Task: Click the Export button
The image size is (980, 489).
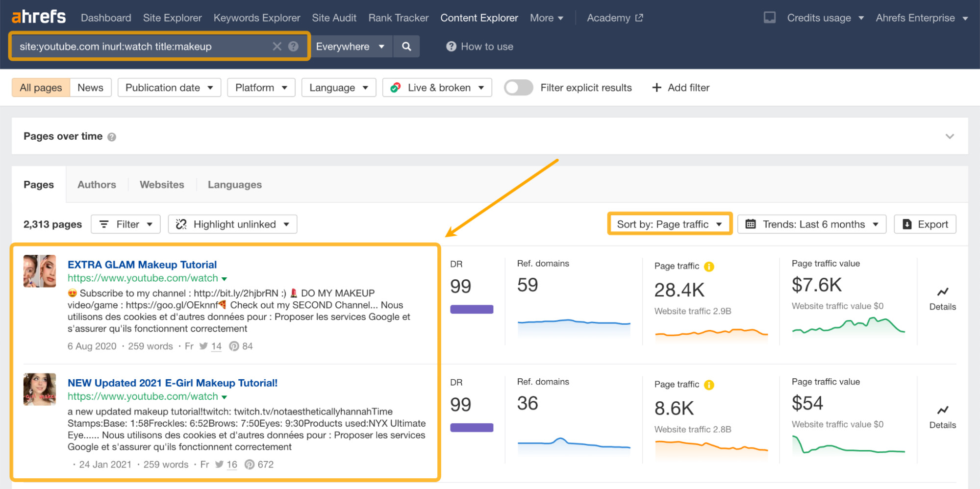Action: (x=925, y=224)
